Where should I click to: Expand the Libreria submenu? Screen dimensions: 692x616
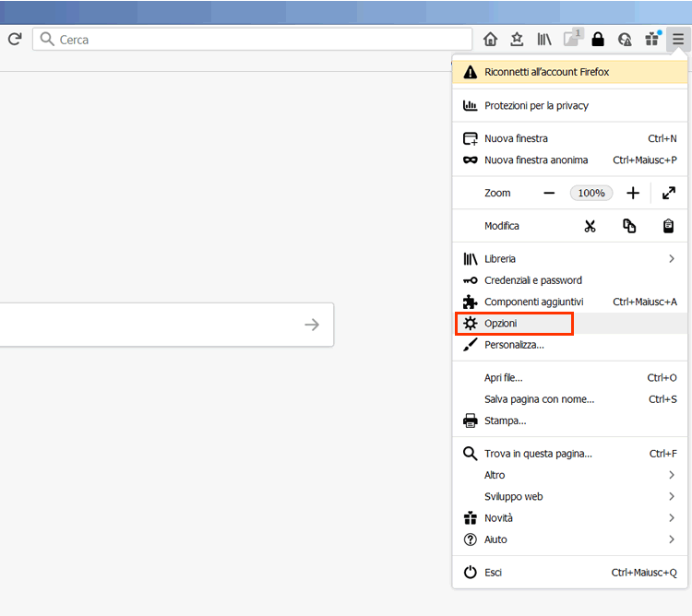tap(672, 259)
